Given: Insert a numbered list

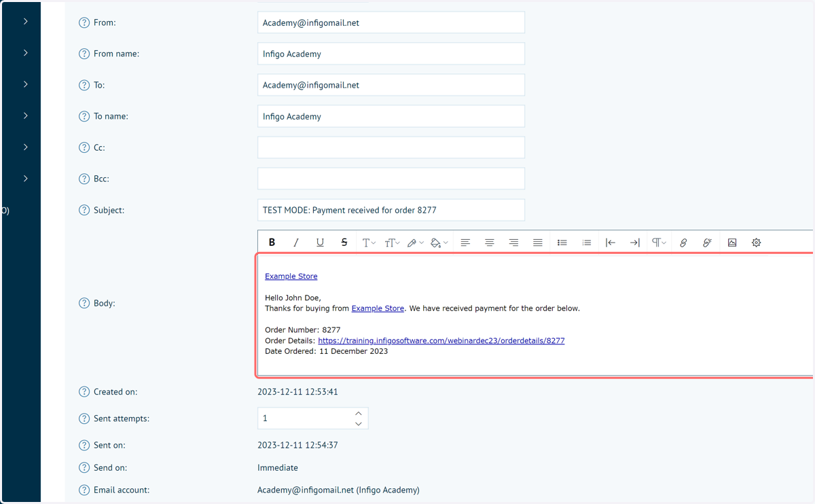Looking at the screenshot, I should click(587, 242).
